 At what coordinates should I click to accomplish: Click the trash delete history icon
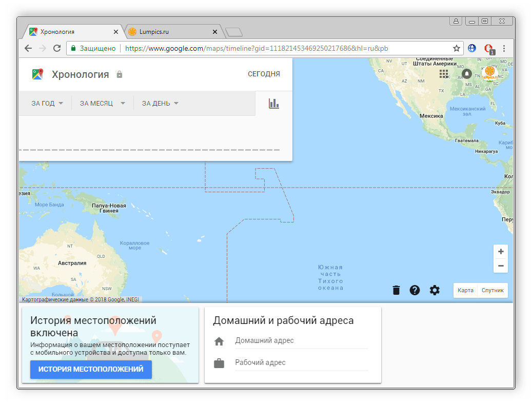click(x=396, y=290)
